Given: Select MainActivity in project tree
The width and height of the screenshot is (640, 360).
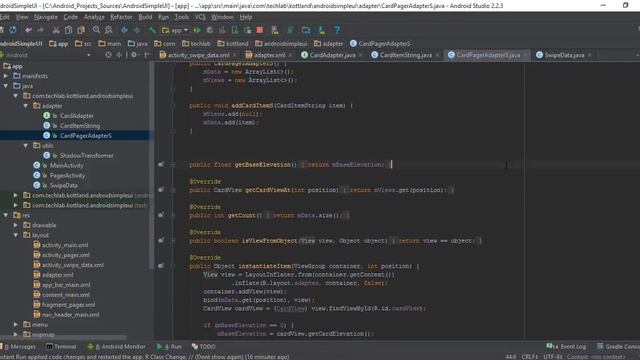Looking at the screenshot, I should coord(67,165).
